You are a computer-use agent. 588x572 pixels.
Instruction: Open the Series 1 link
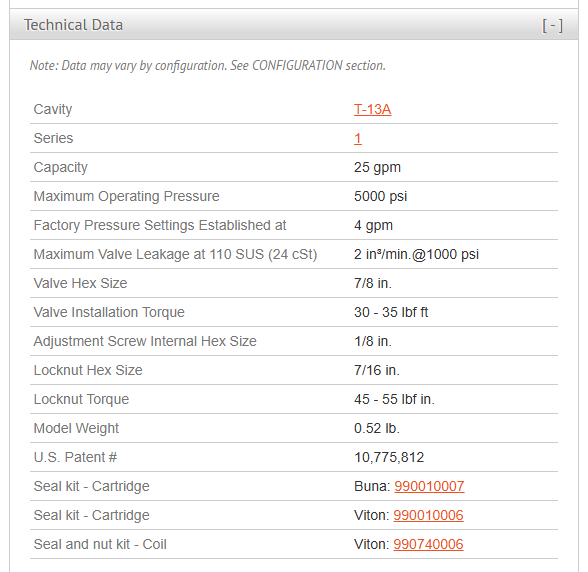coord(358,138)
